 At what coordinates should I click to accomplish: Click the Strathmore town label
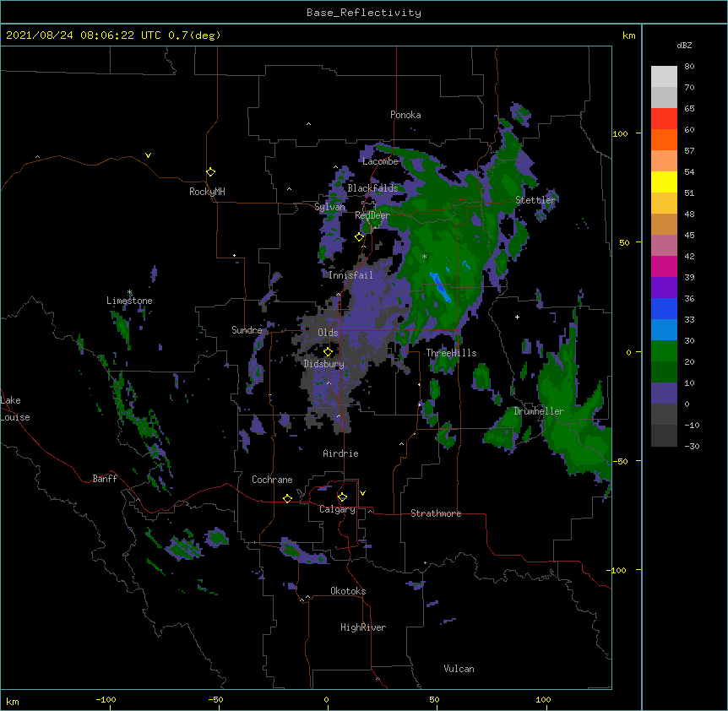tap(436, 513)
